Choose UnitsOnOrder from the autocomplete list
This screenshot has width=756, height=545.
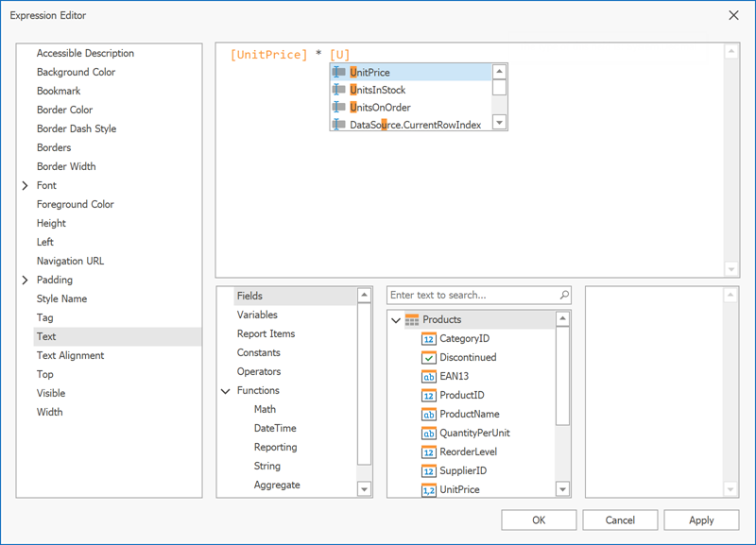tap(380, 107)
